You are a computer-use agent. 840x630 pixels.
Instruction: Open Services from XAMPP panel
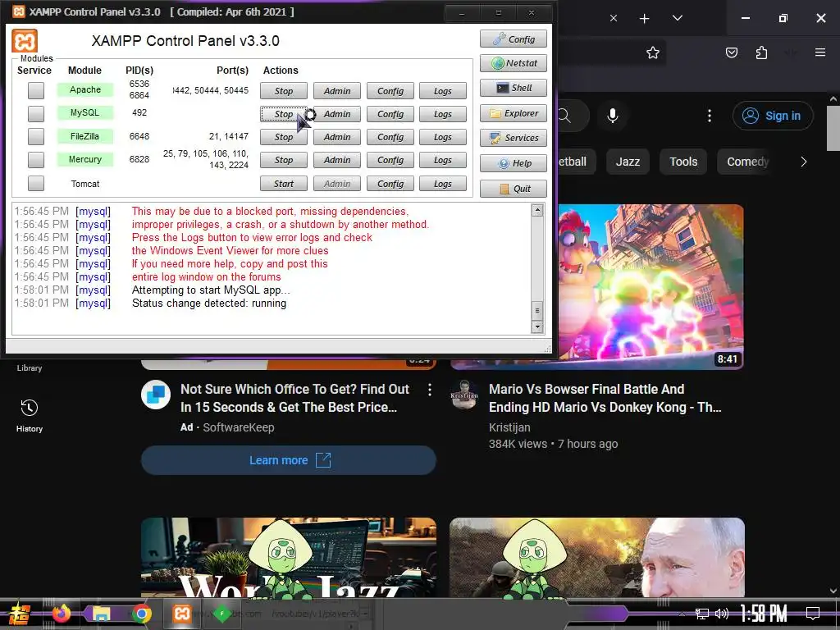point(514,138)
